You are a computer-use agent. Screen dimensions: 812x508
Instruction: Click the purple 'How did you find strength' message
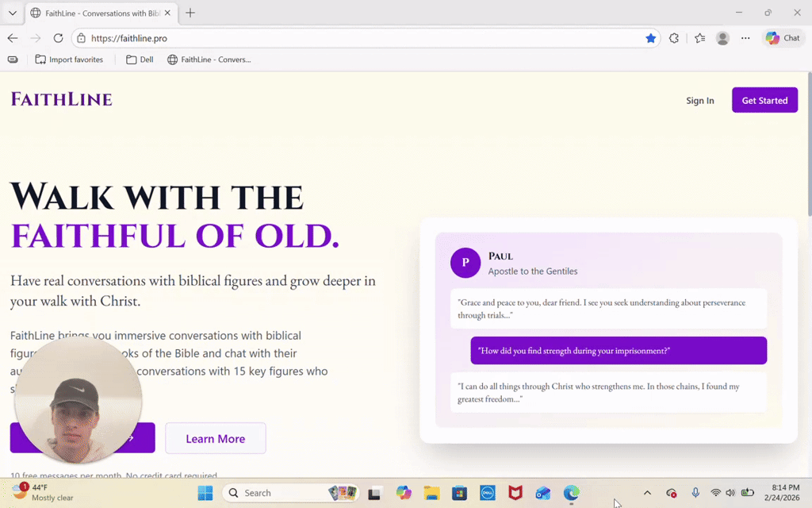click(619, 350)
